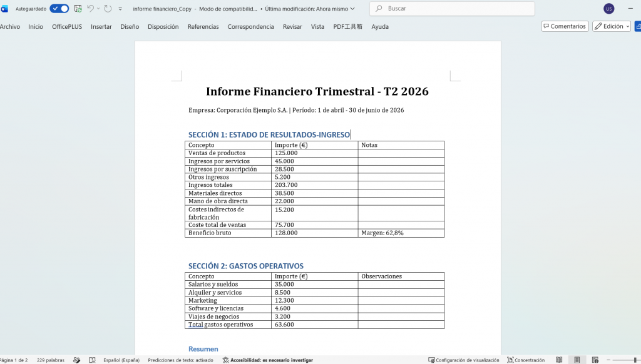This screenshot has height=364, width=641.
Task: Click the Marketing row cell
Action: pyautogui.click(x=228, y=300)
